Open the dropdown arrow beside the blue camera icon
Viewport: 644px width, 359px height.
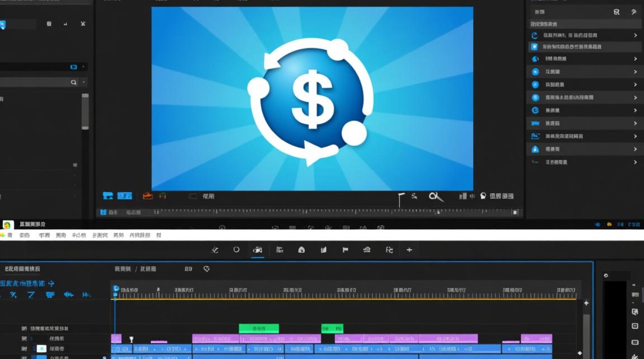pyautogui.click(x=84, y=67)
